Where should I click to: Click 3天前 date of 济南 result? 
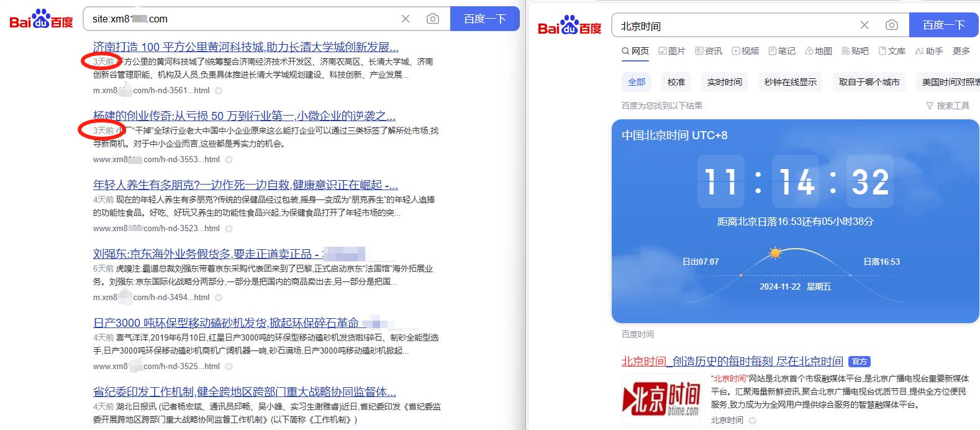[103, 62]
